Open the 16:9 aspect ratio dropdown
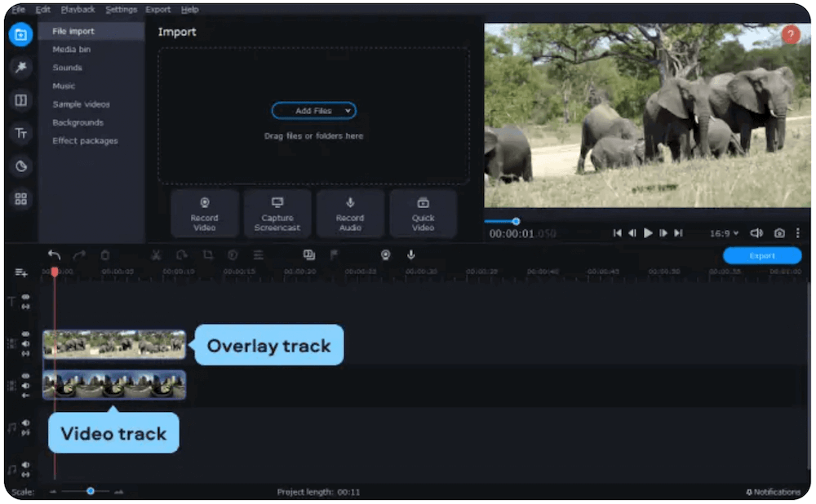The image size is (816, 504). pyautogui.click(x=723, y=232)
